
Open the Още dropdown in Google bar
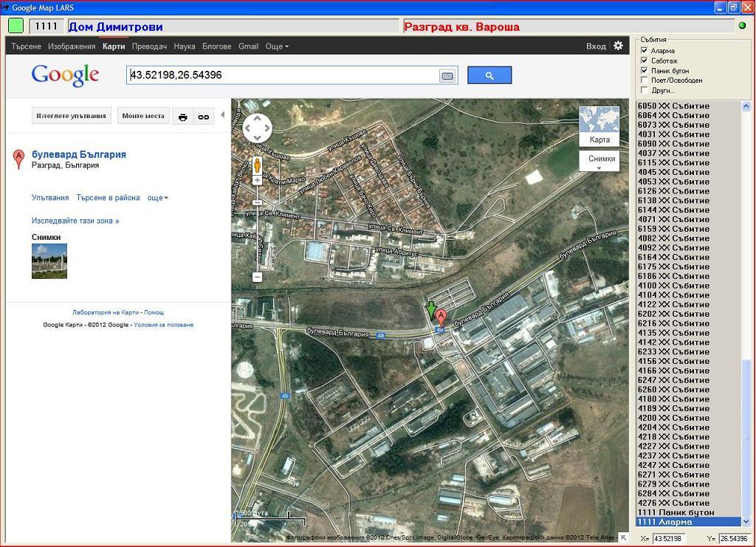click(x=277, y=47)
